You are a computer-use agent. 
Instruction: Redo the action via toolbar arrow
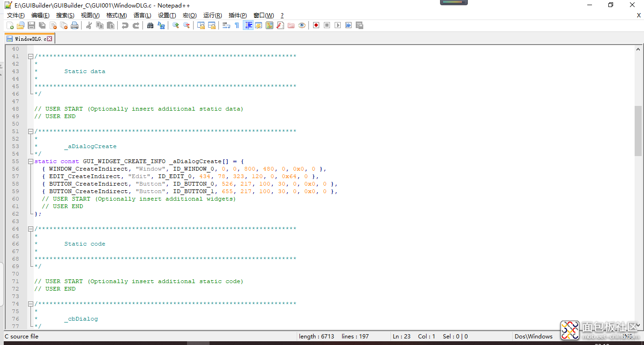[x=135, y=25]
